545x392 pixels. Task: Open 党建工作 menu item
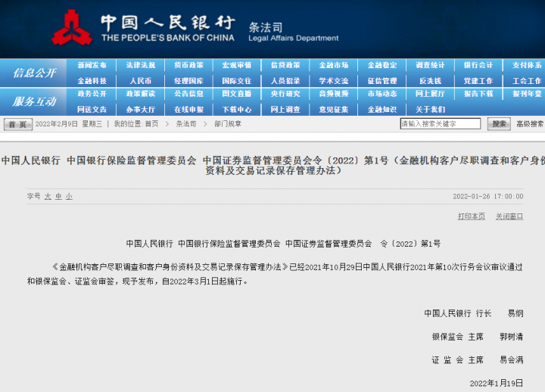(478, 81)
